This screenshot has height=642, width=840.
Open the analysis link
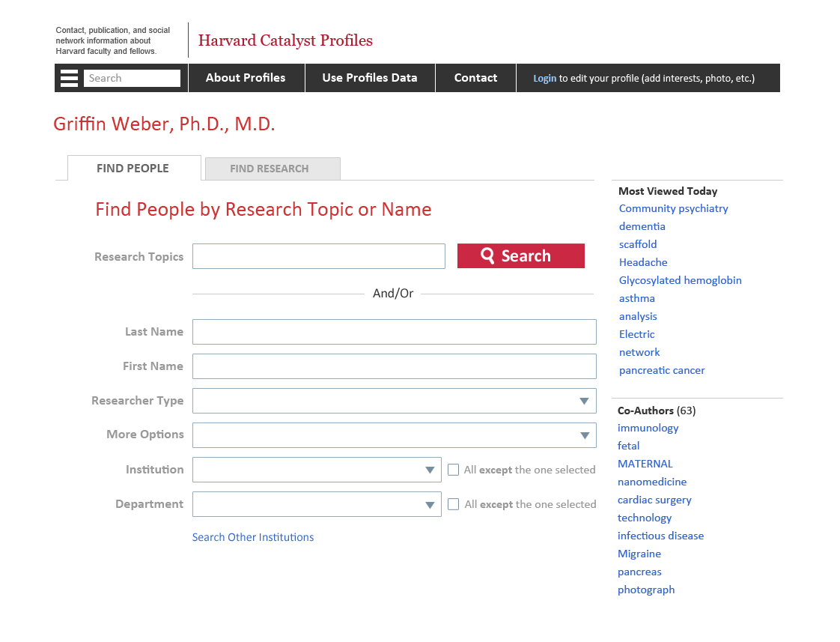coord(638,316)
